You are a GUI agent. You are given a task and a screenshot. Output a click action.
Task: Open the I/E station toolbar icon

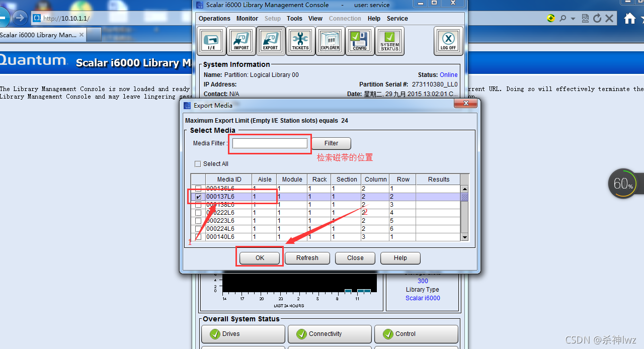pyautogui.click(x=211, y=41)
